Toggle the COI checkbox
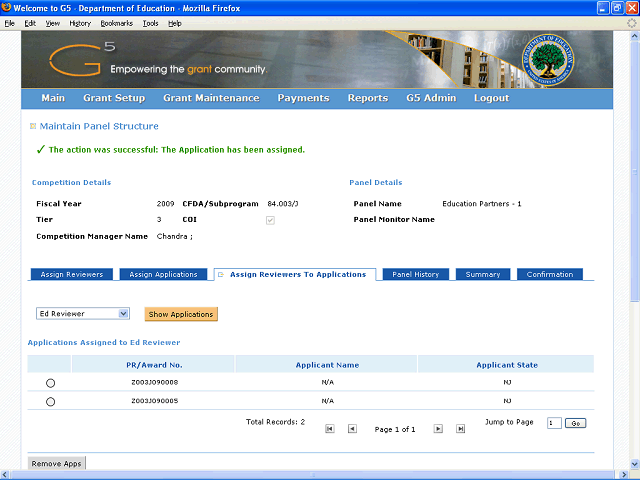The width and height of the screenshot is (640, 480). [270, 220]
